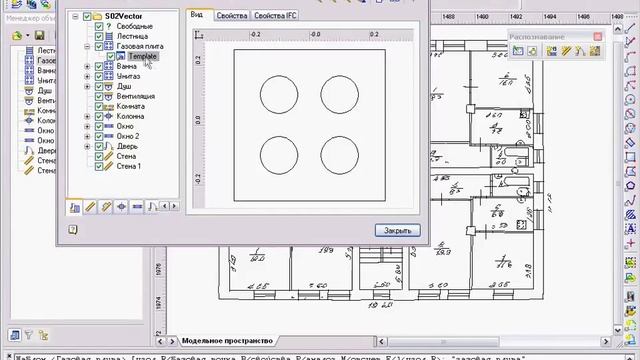This screenshot has height=360, width=640.
Task: Toggle the Ванна checkbox
Action: tap(99, 66)
